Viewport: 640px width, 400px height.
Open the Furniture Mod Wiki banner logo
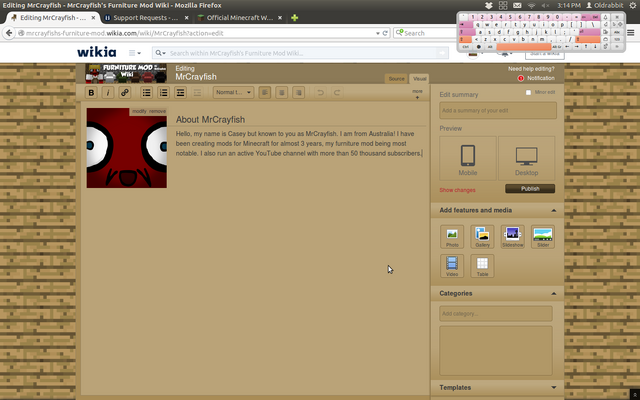[x=126, y=73]
